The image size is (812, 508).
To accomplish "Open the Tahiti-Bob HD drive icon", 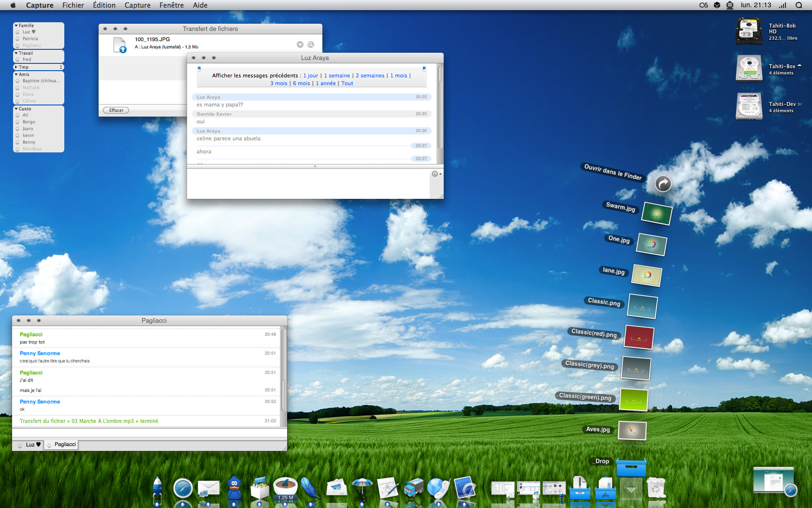I will [x=749, y=31].
